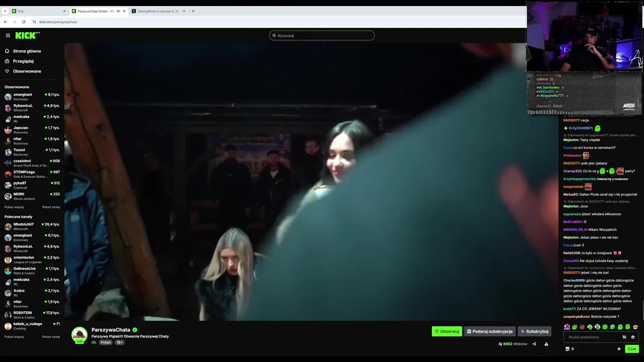Open Mlodziutki7 recommended channel
Image resolution: width=644 pixels, height=362 pixels.
[x=32, y=226]
